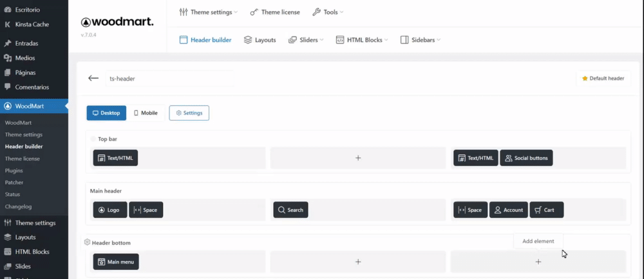Screen dimensions: 644x279
Task: Open the Header builder submenu link
Action: 24,147
